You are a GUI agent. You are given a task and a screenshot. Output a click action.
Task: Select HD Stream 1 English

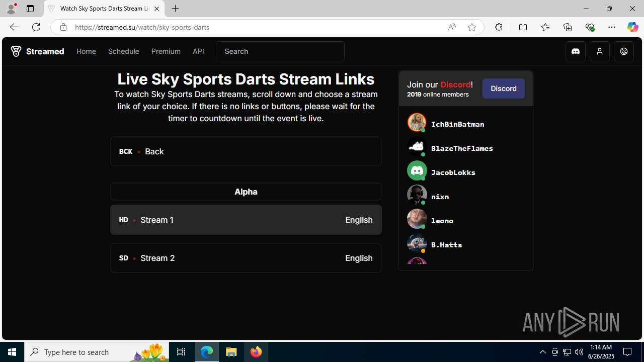click(246, 220)
